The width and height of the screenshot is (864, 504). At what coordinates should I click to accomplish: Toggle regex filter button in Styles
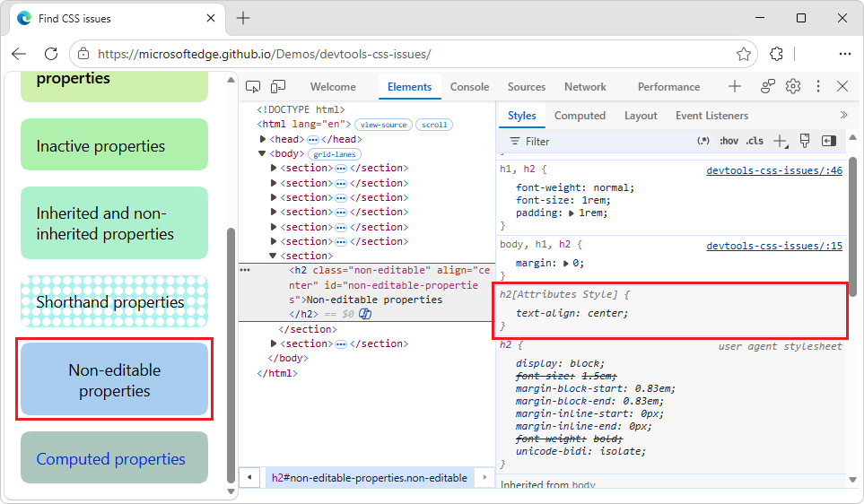pyautogui.click(x=703, y=141)
